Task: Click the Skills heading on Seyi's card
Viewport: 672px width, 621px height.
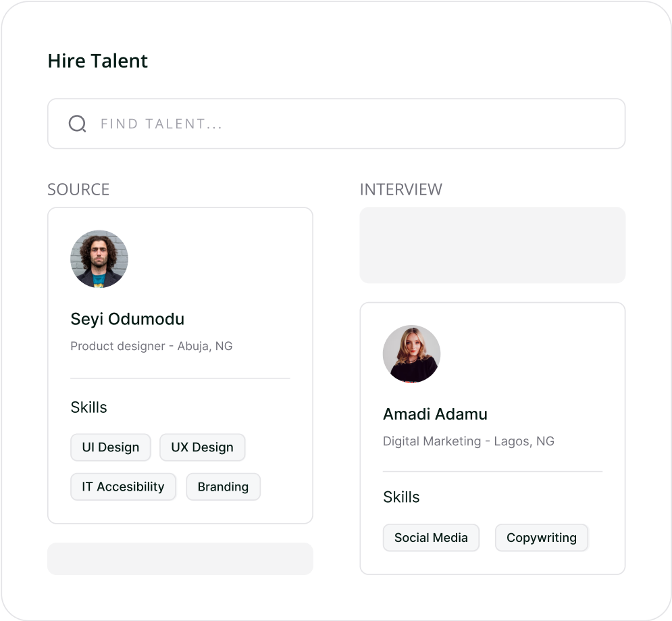Action: (x=88, y=407)
